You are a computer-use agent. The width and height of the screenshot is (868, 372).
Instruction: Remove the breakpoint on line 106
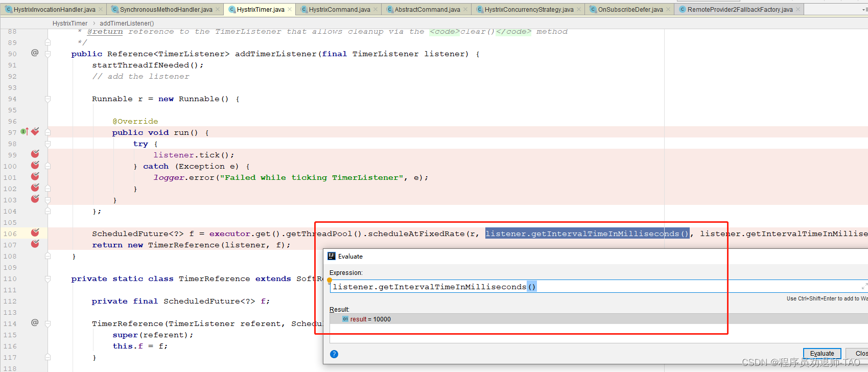(x=35, y=233)
